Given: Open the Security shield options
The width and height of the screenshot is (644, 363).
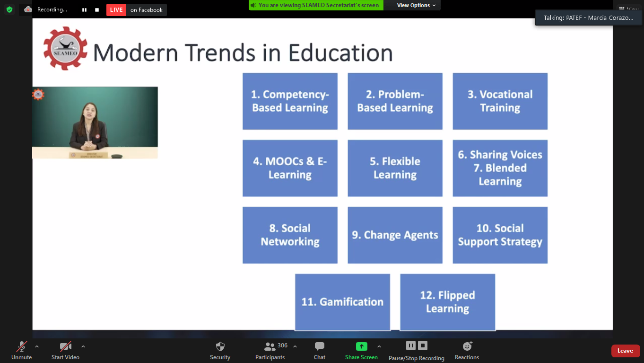Looking at the screenshot, I should pyautogui.click(x=220, y=346).
